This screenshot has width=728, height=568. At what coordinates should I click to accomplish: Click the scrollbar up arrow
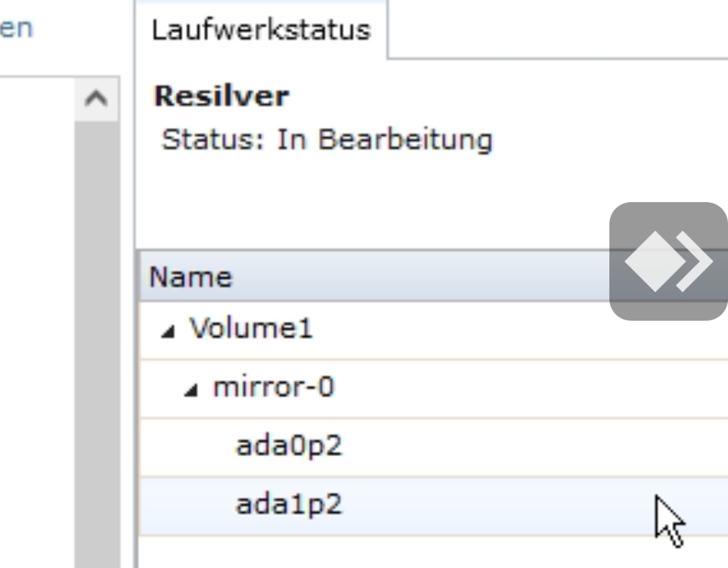coord(96,98)
